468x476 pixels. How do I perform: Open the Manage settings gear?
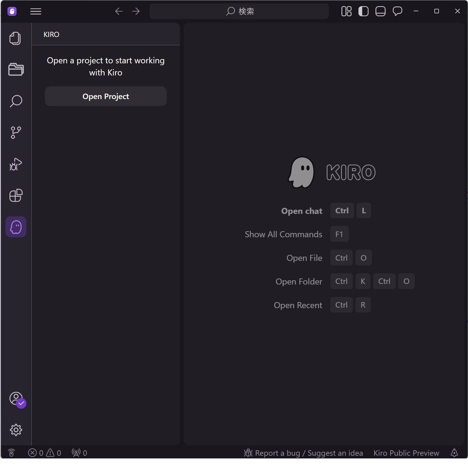click(x=16, y=430)
